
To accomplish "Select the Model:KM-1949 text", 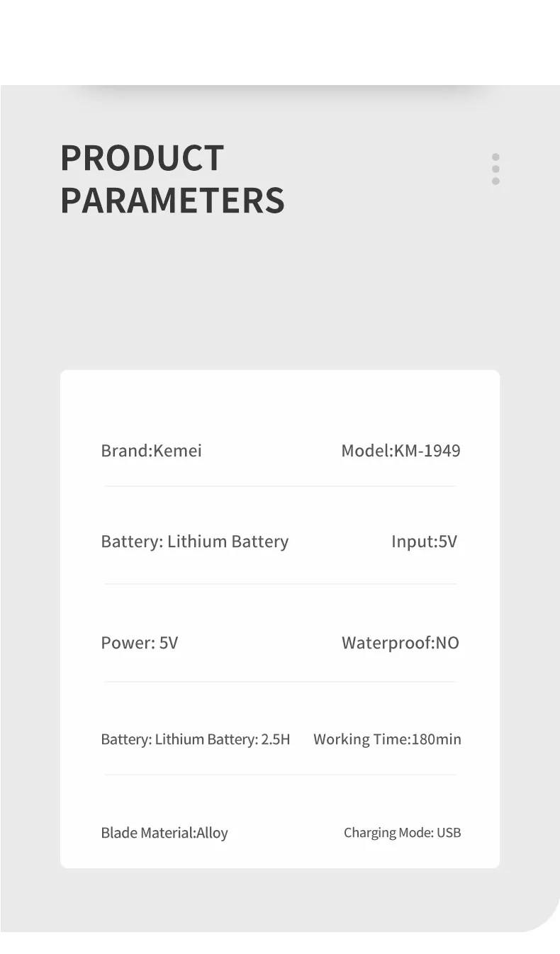I will 401,451.
